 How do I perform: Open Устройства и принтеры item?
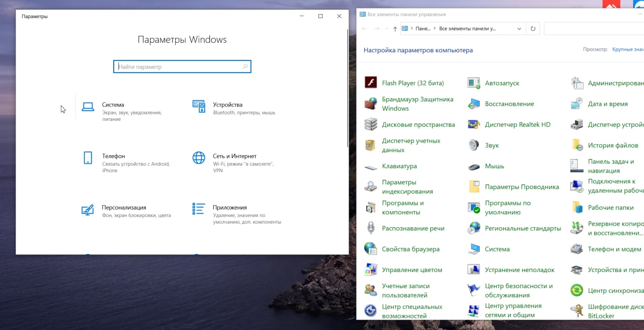click(607, 270)
